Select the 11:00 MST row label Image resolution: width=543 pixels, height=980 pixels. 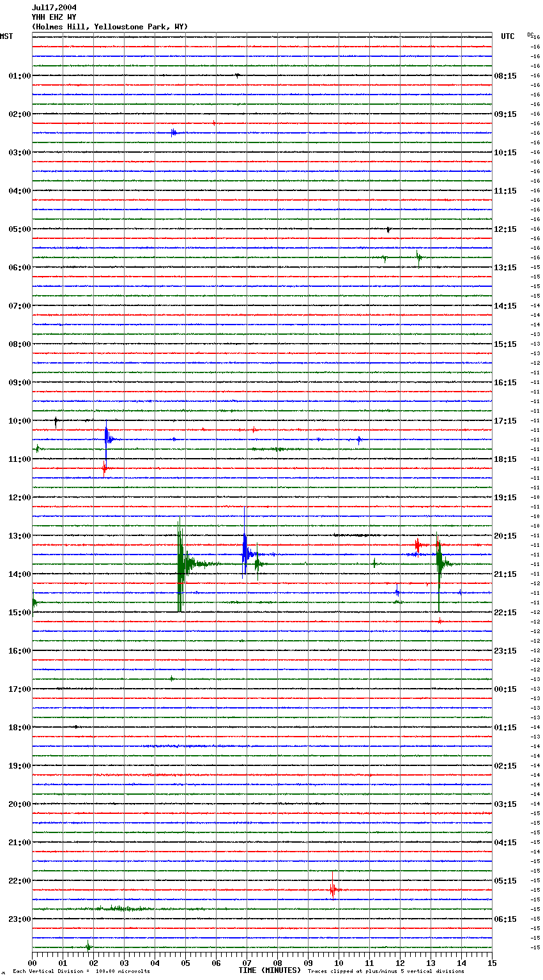tap(20, 459)
